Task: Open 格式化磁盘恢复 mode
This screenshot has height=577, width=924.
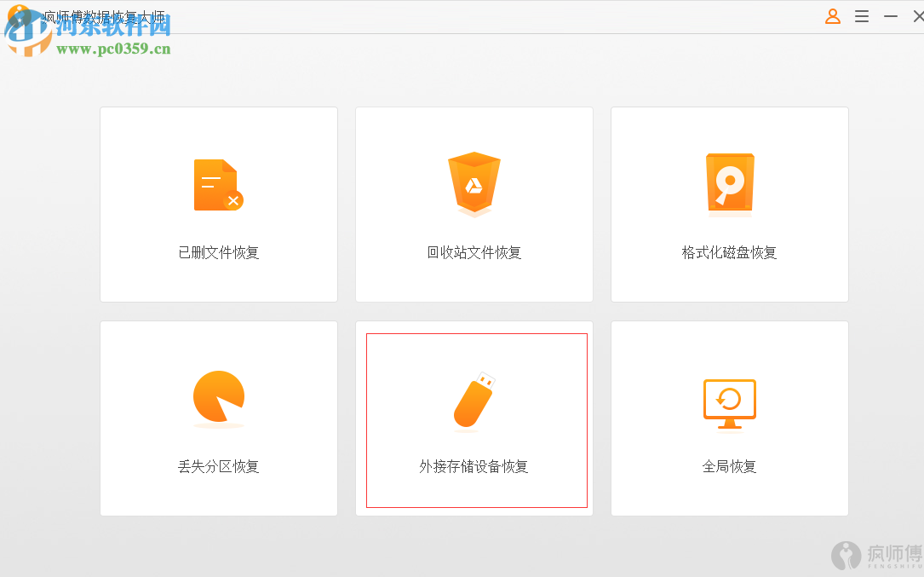Action: coord(729,205)
